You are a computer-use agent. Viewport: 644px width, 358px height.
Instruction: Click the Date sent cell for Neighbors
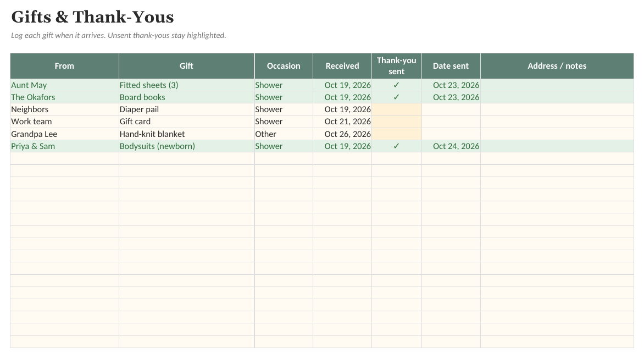451,109
